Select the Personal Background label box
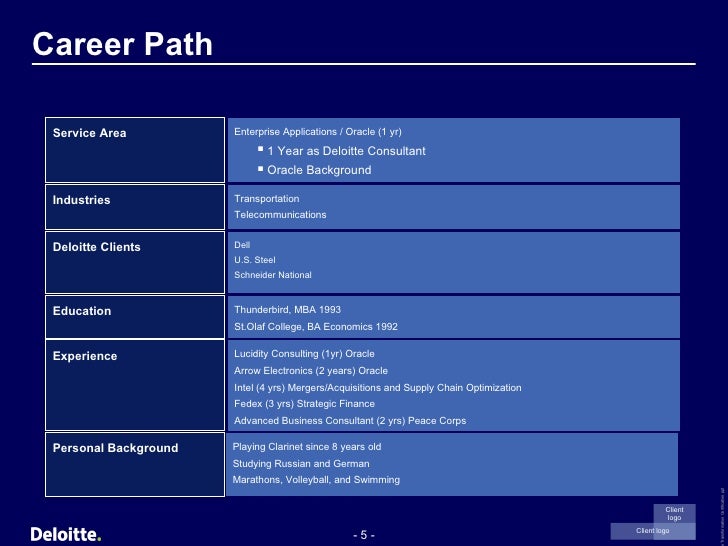The image size is (728, 546). 135,464
